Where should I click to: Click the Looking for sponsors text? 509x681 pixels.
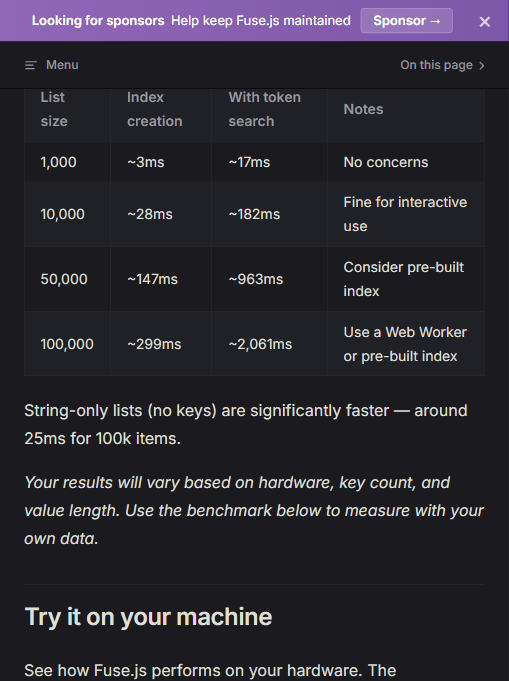click(x=98, y=20)
